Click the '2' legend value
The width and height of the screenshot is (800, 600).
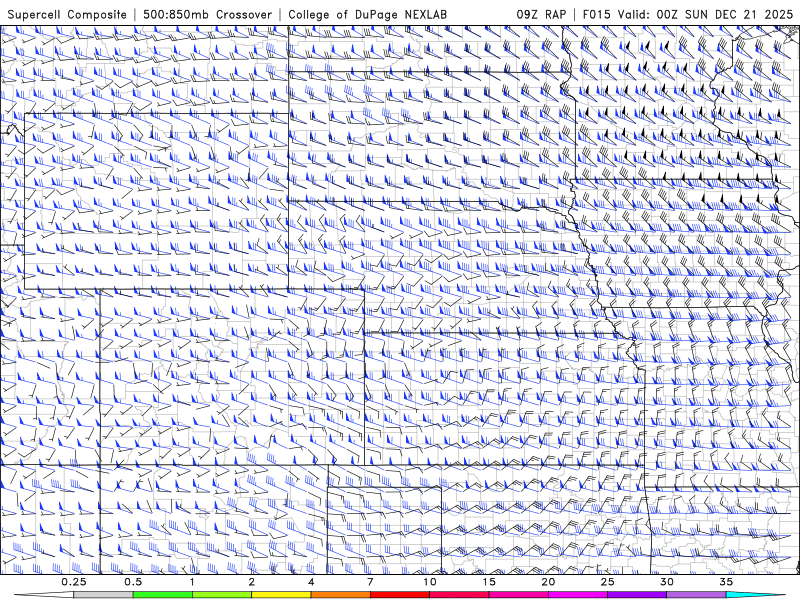pos(252,582)
